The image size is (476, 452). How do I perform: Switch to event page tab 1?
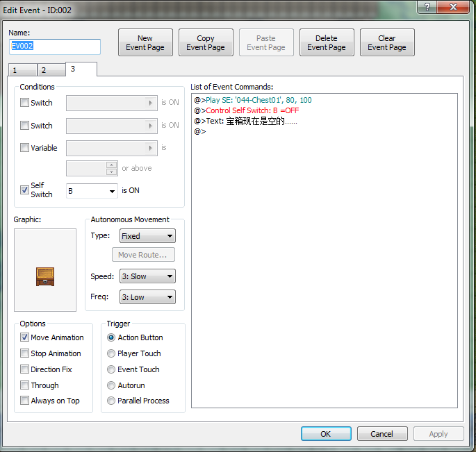click(x=22, y=70)
